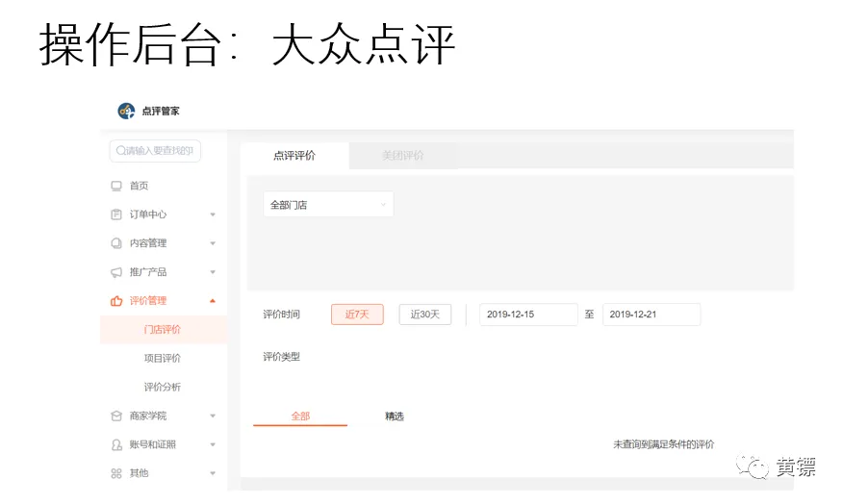Click the 订单中心 menu label
This screenshot has height=504, width=843.
[148, 214]
